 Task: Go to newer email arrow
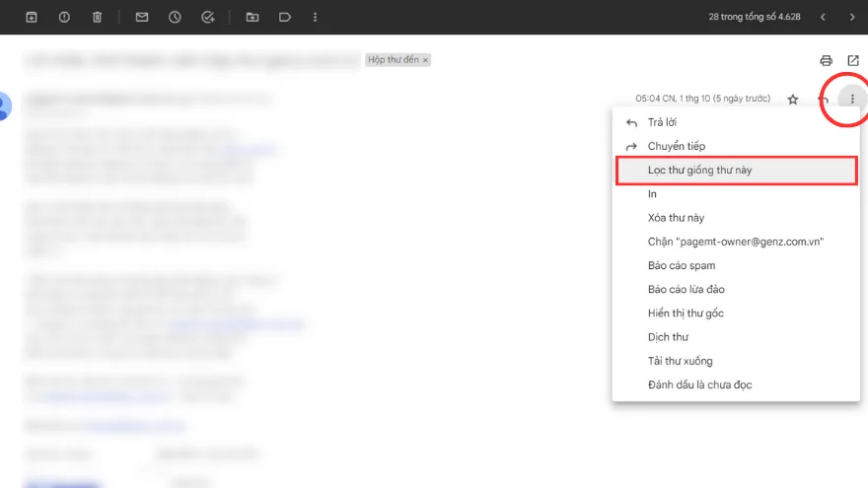tap(824, 17)
